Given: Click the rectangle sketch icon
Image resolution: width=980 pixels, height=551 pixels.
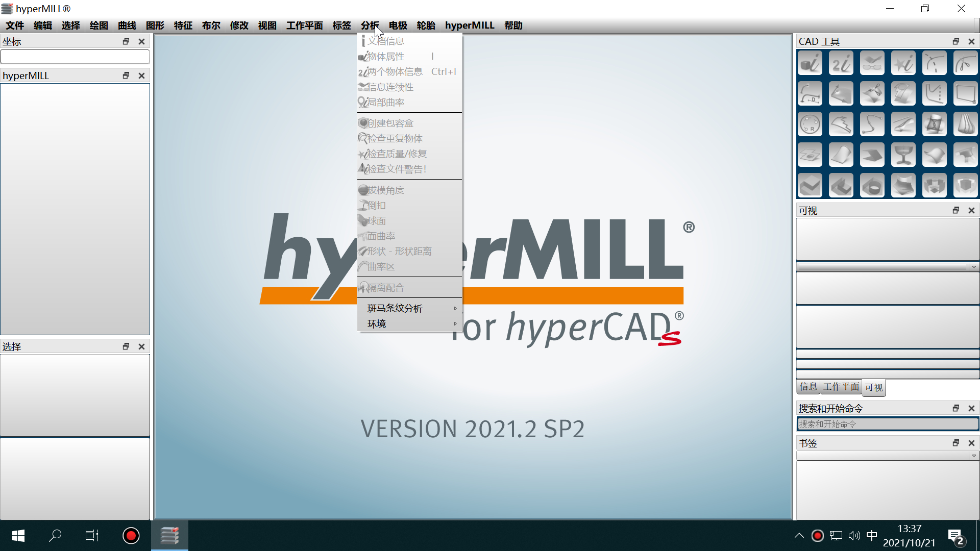Looking at the screenshot, I should pyautogui.click(x=966, y=94).
